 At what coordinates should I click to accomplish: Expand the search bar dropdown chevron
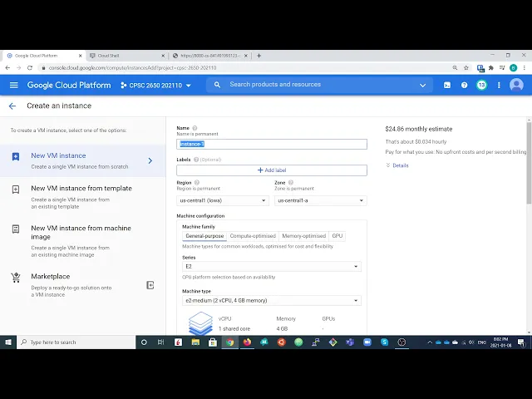(423, 85)
